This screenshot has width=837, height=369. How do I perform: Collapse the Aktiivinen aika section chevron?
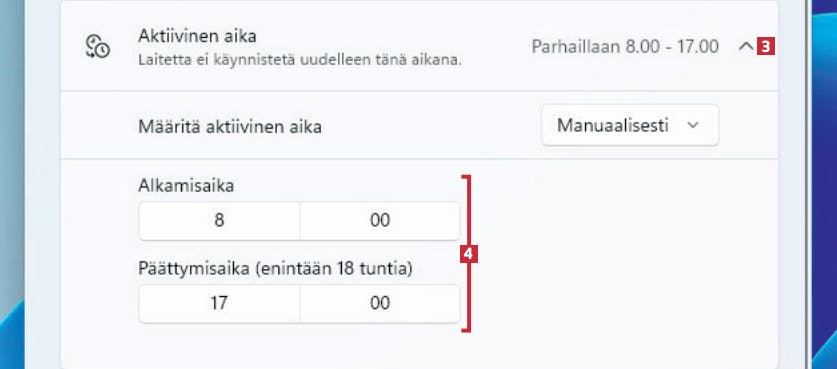click(x=746, y=47)
